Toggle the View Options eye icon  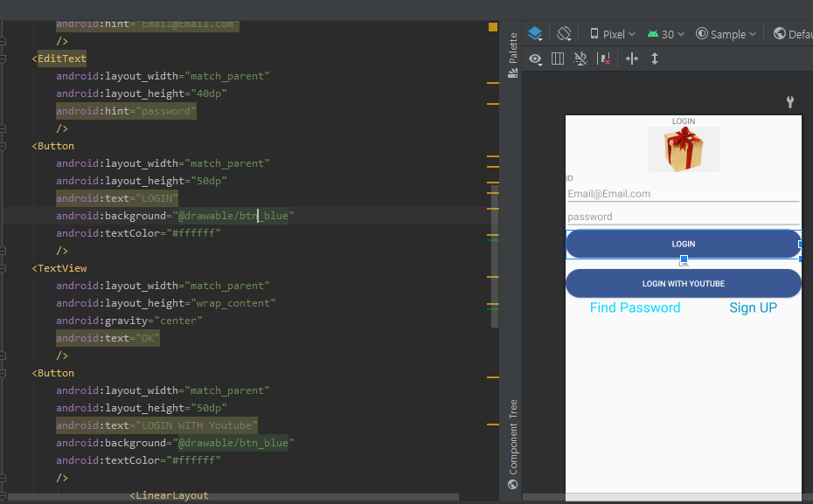pos(535,59)
